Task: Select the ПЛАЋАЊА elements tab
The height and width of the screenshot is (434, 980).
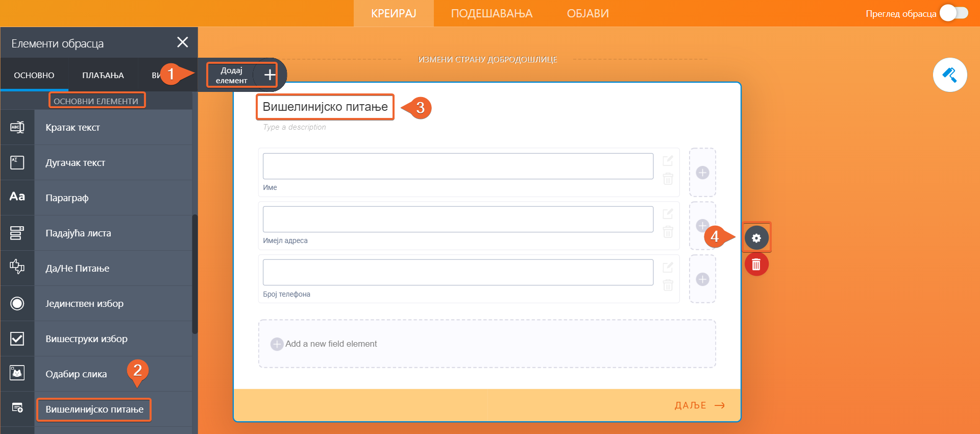Action: (103, 75)
